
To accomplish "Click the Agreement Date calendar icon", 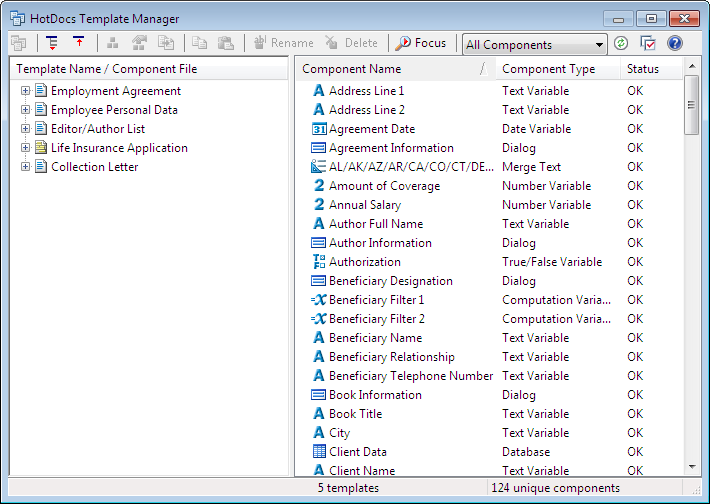I will 319,129.
